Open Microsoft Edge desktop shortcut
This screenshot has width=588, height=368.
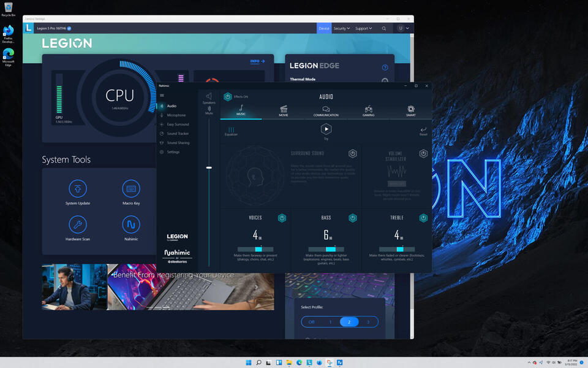click(x=8, y=57)
